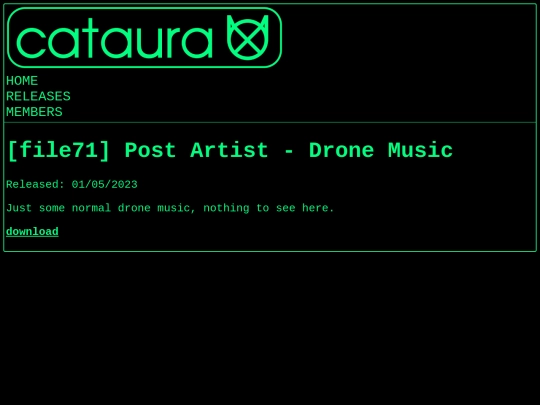Click the word "Music" in the heading
This screenshot has height=405, width=540.
pos(420,150)
